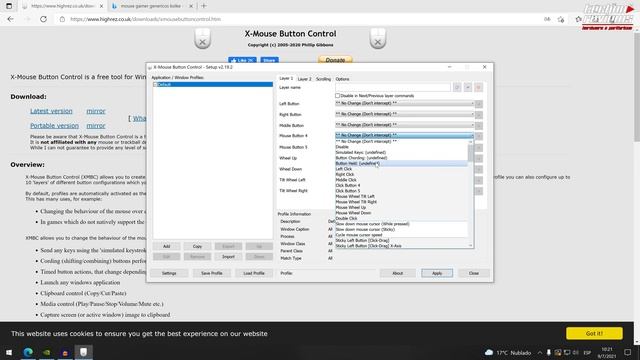Open the 'Latest version' download link
This screenshot has width=640, height=360.
point(51,111)
